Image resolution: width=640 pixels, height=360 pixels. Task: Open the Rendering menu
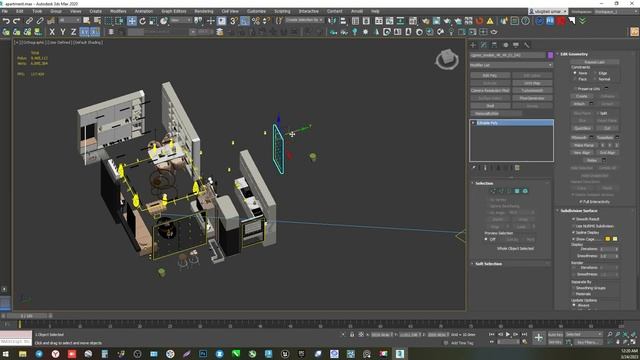pos(204,11)
